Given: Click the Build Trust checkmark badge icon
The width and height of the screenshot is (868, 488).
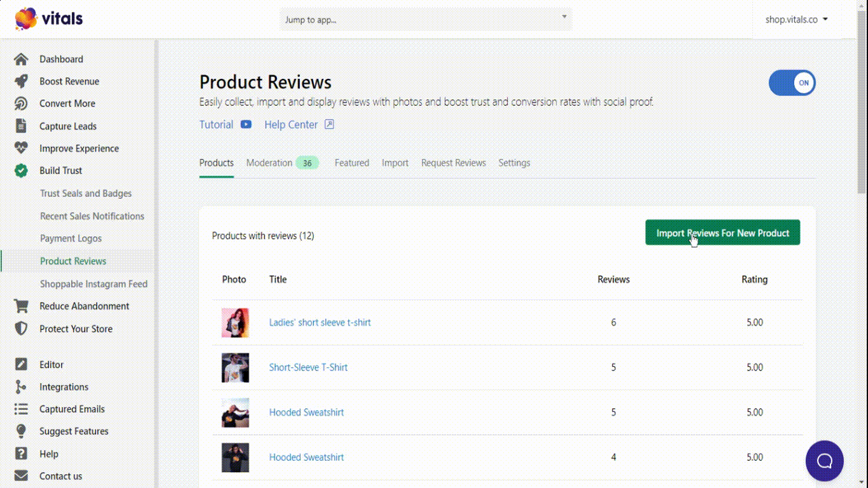Looking at the screenshot, I should coord(21,170).
